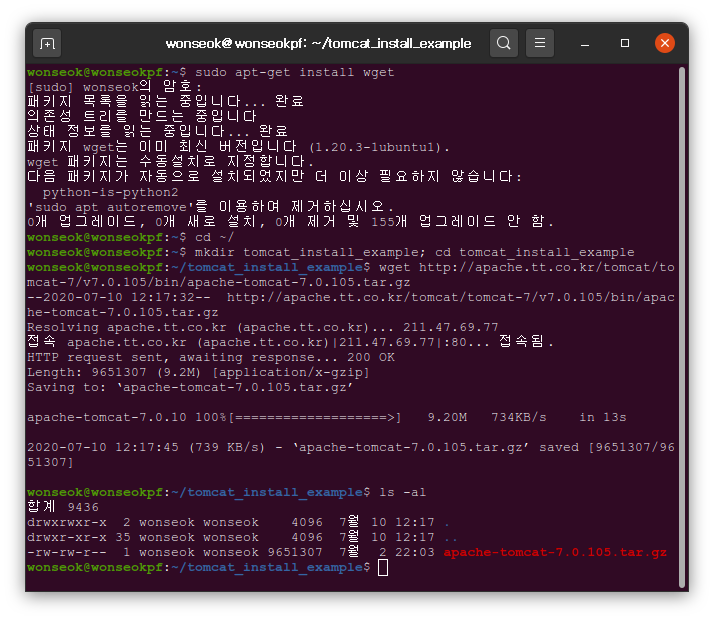This screenshot has height=620, width=714.
Task: Click the '[sudo] wonseok' password prompt line
Action: [x=114, y=87]
